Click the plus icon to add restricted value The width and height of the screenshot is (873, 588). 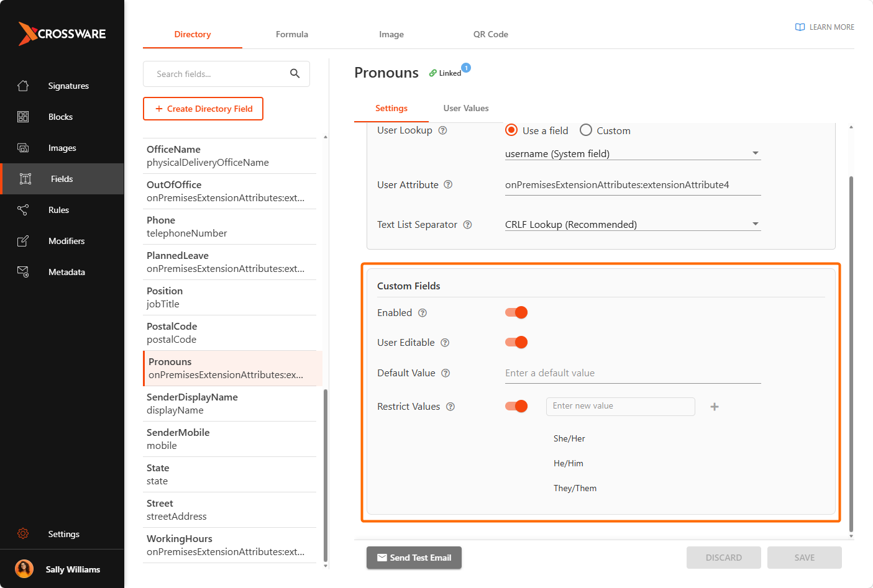tap(715, 407)
